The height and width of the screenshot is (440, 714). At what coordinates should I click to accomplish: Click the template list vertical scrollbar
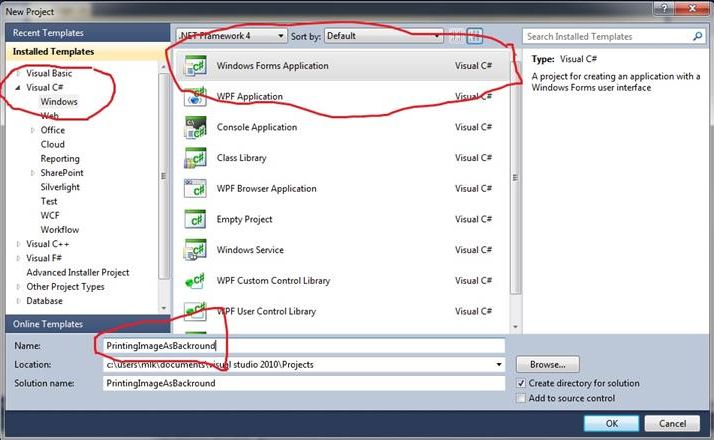515,178
